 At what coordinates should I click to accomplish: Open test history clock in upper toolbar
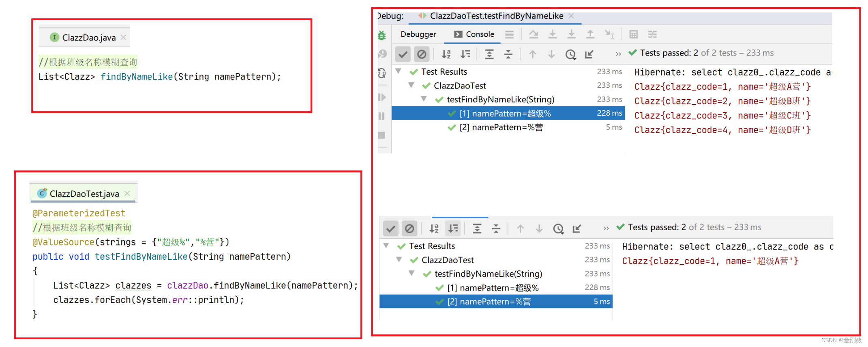pyautogui.click(x=570, y=54)
